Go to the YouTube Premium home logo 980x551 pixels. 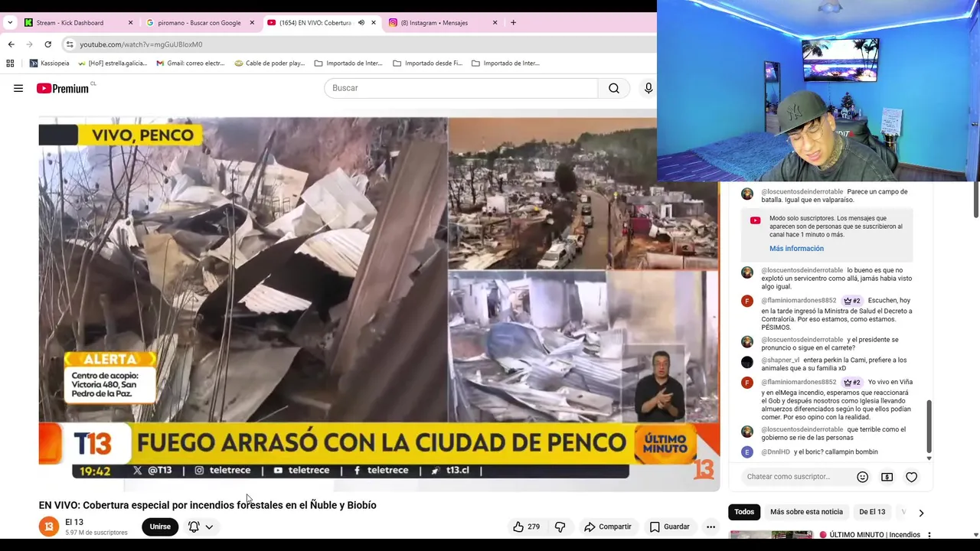coord(63,88)
